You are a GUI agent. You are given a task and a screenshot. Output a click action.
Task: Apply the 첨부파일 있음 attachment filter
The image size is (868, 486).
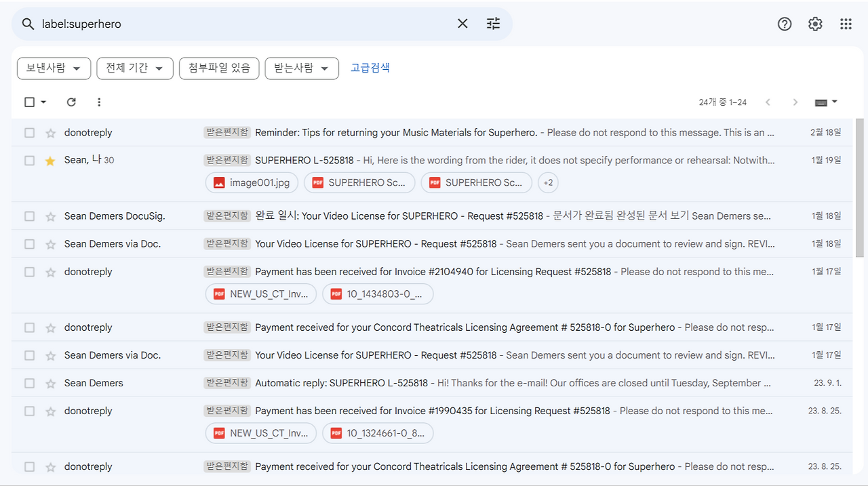(219, 68)
